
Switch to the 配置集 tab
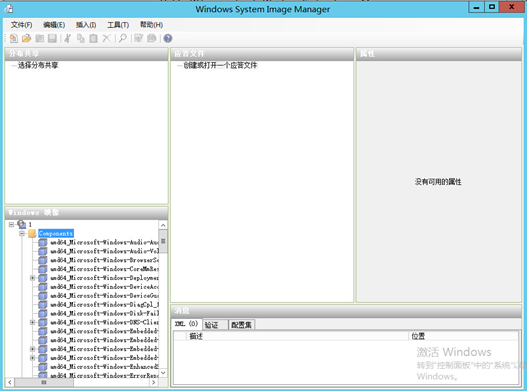pyautogui.click(x=241, y=325)
